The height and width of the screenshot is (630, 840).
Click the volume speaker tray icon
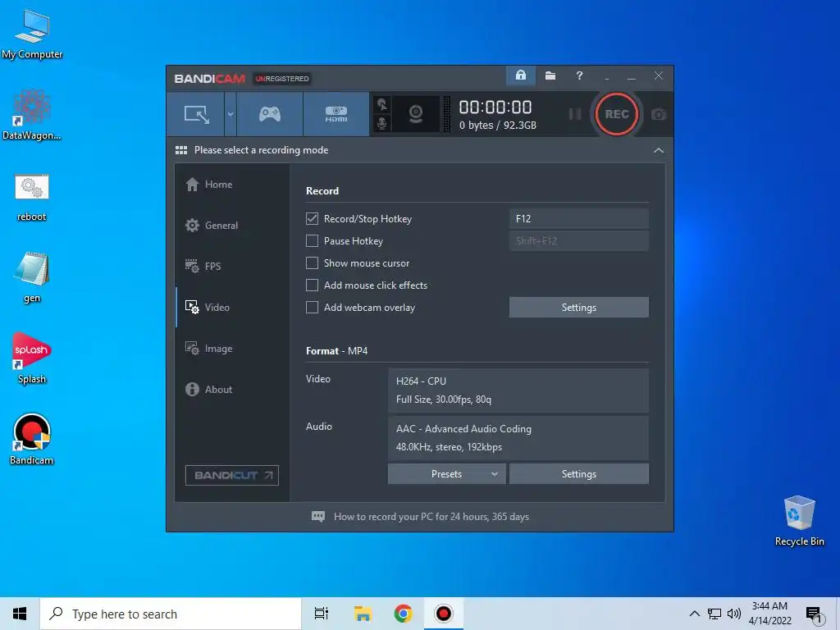[x=734, y=614]
